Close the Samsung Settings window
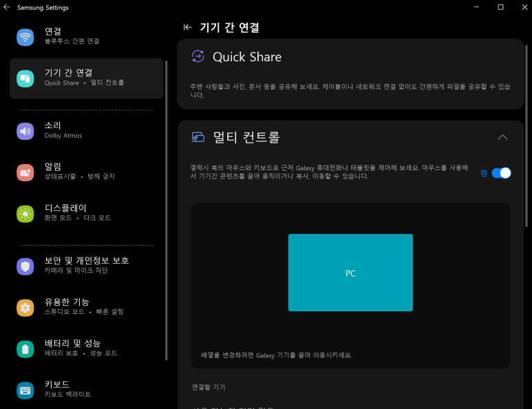 click(524, 7)
